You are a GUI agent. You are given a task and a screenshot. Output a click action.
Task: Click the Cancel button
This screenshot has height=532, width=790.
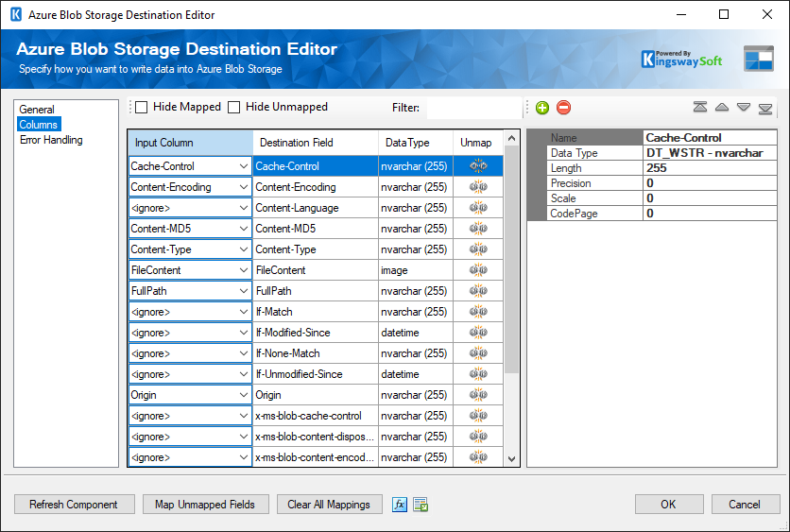coord(746,505)
